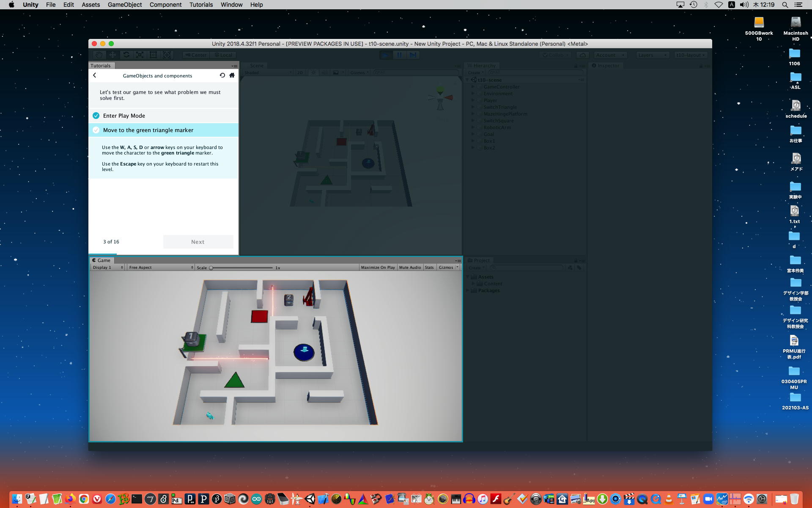Toggle Mute Audio in Game view
Viewport: 812px width, 508px height.
pos(410,268)
